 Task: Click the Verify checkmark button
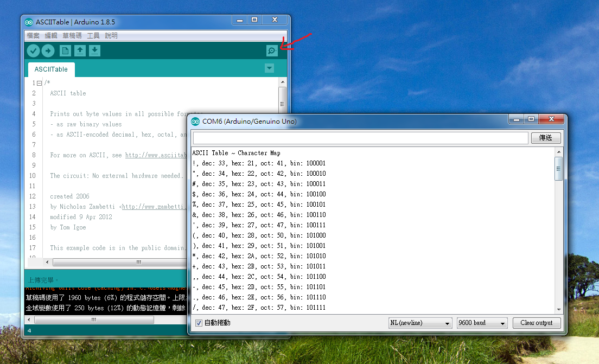point(33,50)
